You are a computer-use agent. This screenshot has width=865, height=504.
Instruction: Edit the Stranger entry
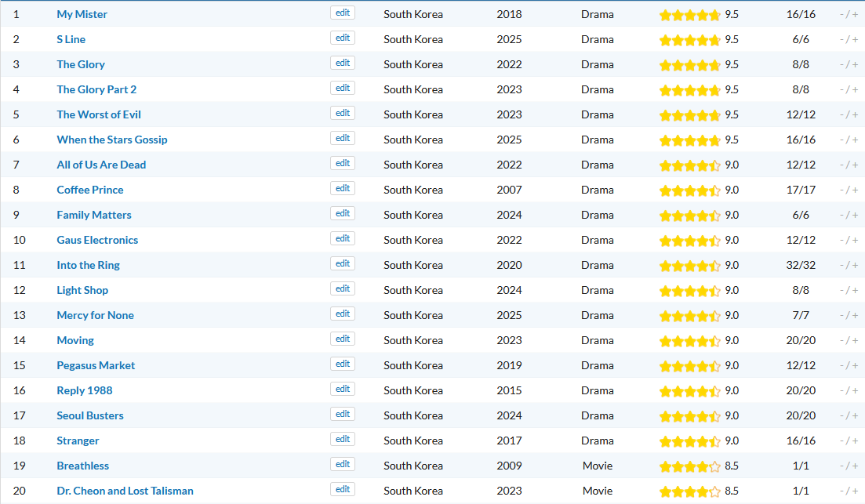(343, 439)
